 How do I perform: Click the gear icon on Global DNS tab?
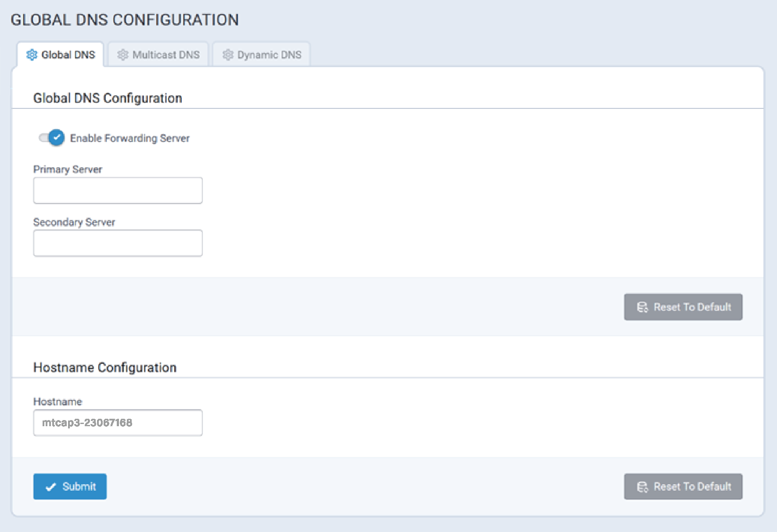click(x=32, y=55)
